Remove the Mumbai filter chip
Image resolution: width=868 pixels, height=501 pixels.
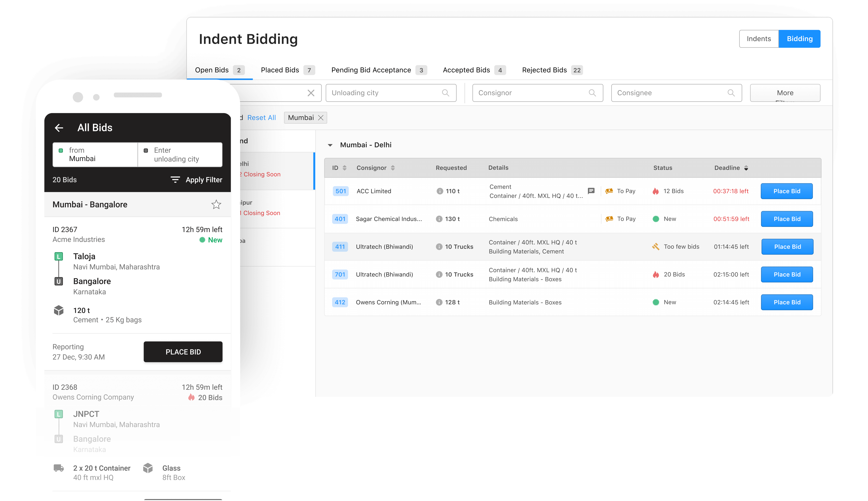click(321, 118)
